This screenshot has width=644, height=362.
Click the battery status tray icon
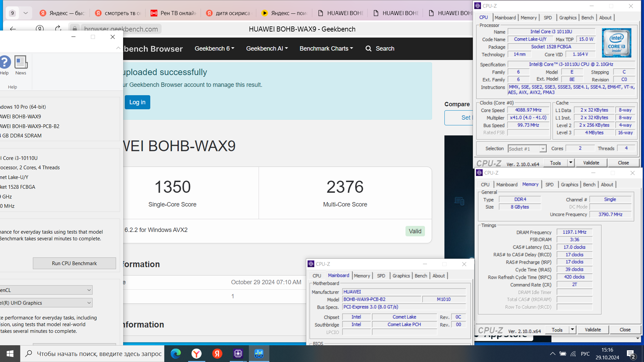(563, 354)
